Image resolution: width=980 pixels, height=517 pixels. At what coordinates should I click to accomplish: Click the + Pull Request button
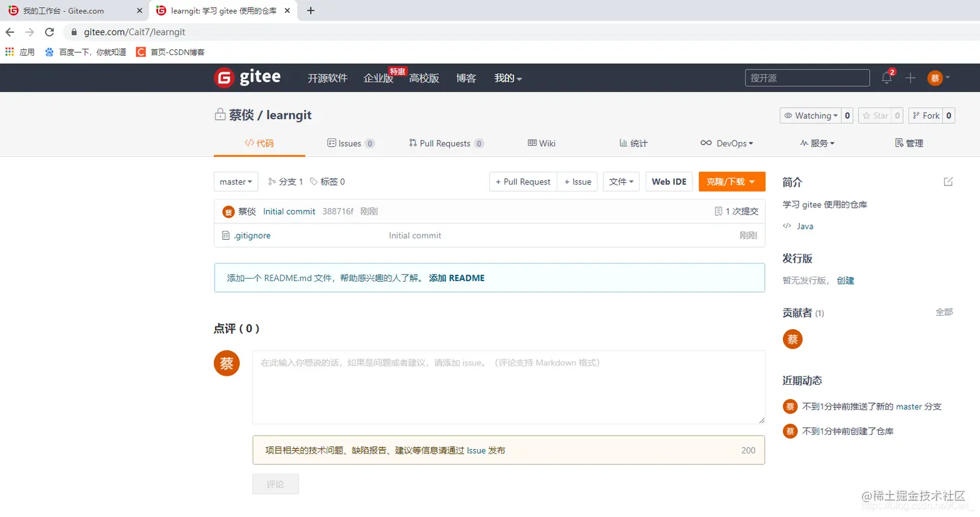[x=523, y=181]
